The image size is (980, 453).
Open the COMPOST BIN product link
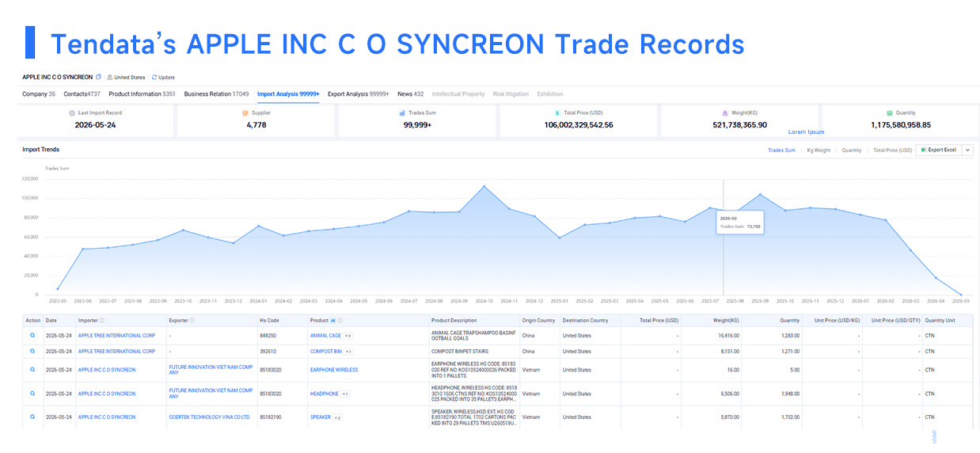point(326,351)
